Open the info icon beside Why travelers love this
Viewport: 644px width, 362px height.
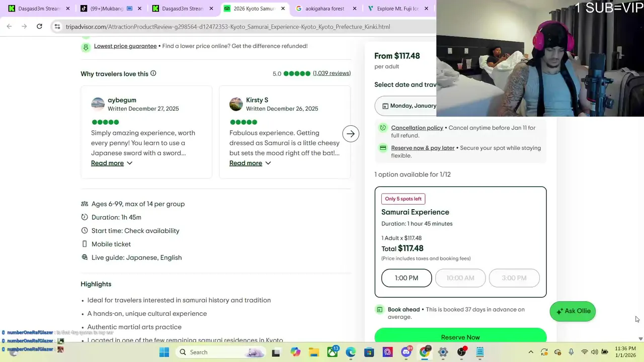153,73
